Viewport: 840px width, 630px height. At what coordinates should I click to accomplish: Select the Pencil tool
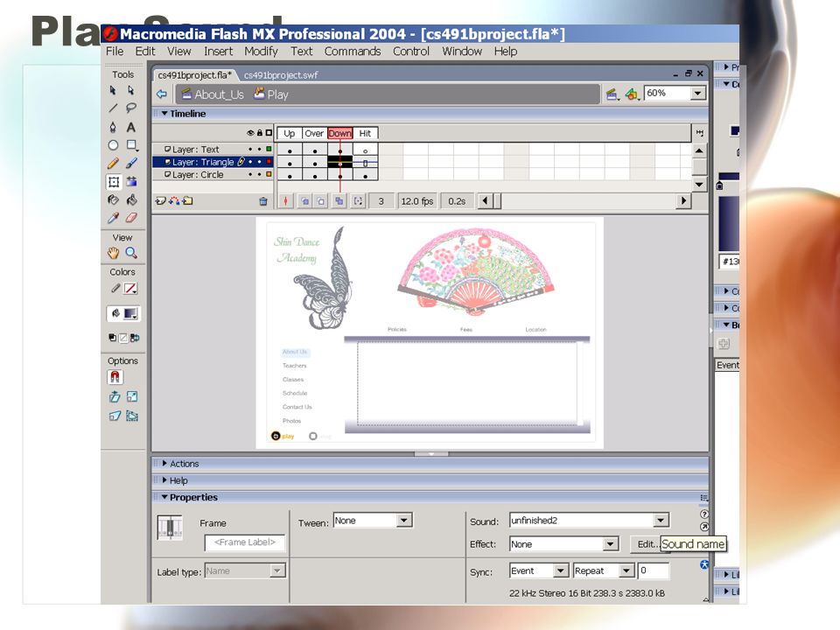[113, 164]
